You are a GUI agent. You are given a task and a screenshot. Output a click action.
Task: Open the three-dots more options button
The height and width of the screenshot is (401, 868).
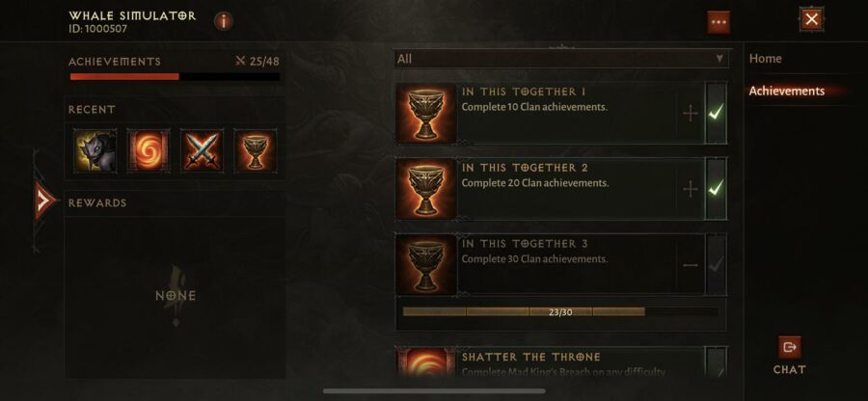point(719,22)
